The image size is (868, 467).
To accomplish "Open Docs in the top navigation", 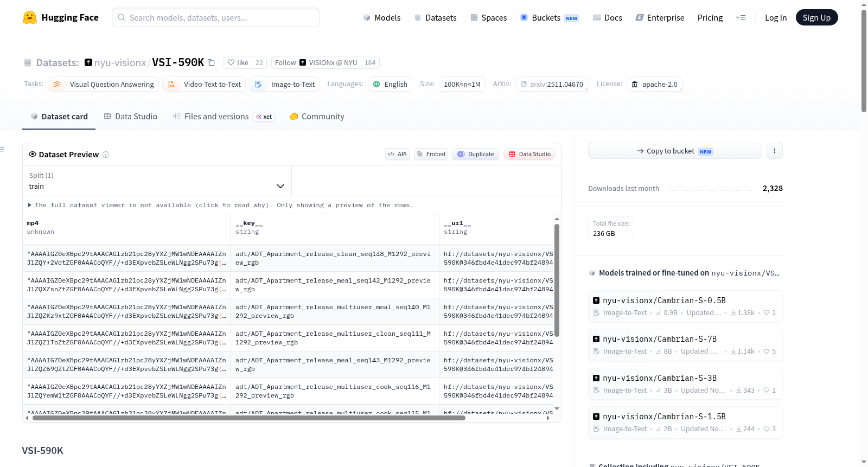I will point(608,18).
